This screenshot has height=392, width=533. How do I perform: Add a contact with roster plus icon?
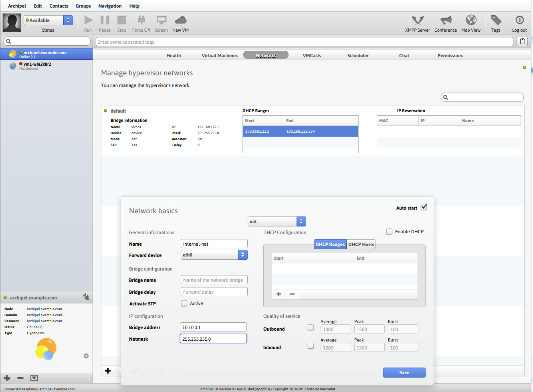click(7, 378)
